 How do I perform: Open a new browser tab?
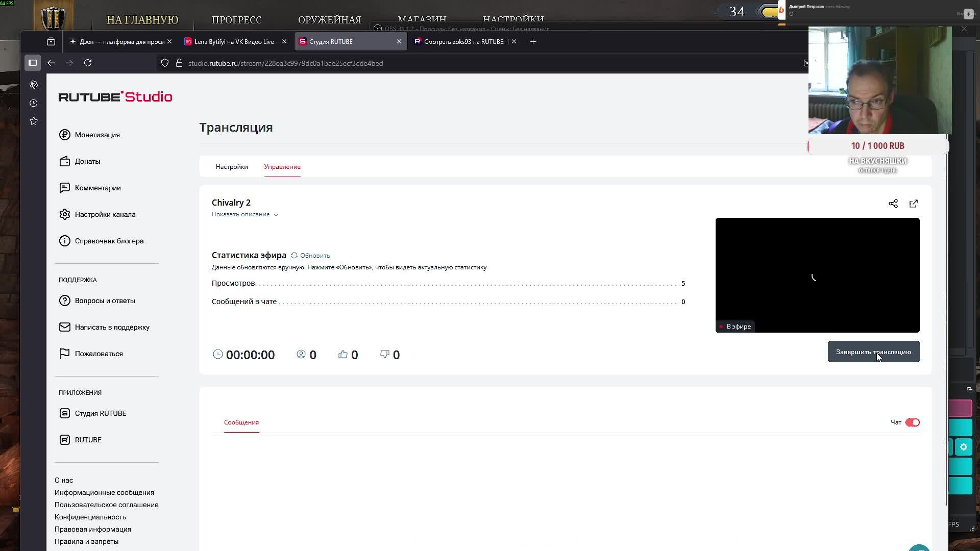(533, 42)
